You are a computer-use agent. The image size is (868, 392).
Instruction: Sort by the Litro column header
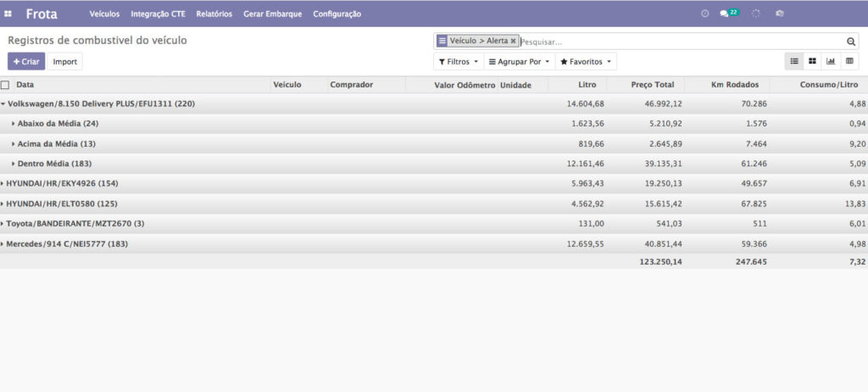[x=587, y=85]
